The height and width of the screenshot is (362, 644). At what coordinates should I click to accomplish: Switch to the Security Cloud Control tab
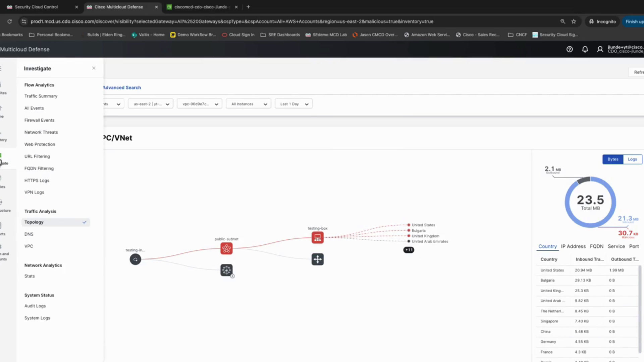pyautogui.click(x=42, y=7)
